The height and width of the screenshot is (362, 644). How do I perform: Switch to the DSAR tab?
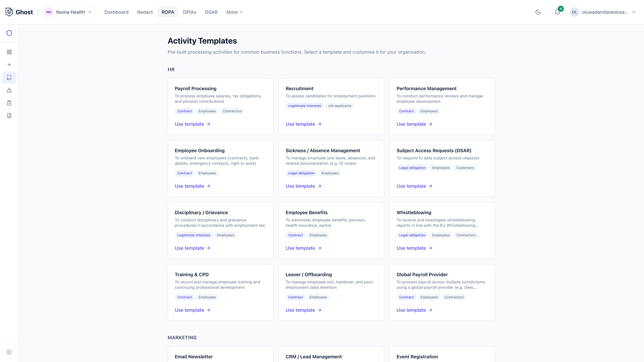pos(211,12)
